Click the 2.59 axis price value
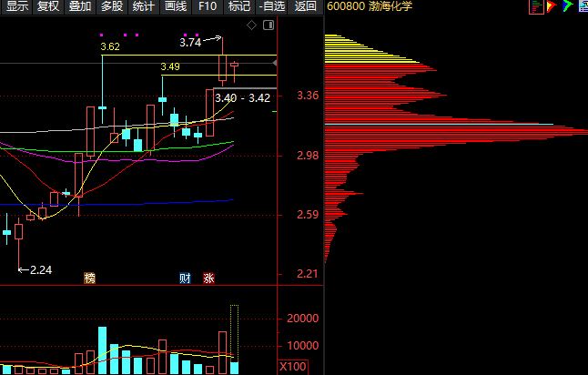The image size is (588, 375). pos(308,215)
